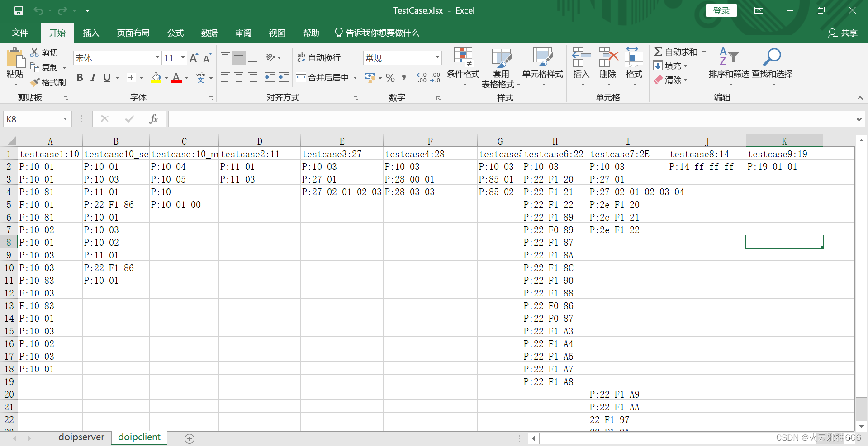Viewport: 868px width, 446px height.
Task: Toggle Wrap Text (自动换行)
Action: tap(319, 57)
